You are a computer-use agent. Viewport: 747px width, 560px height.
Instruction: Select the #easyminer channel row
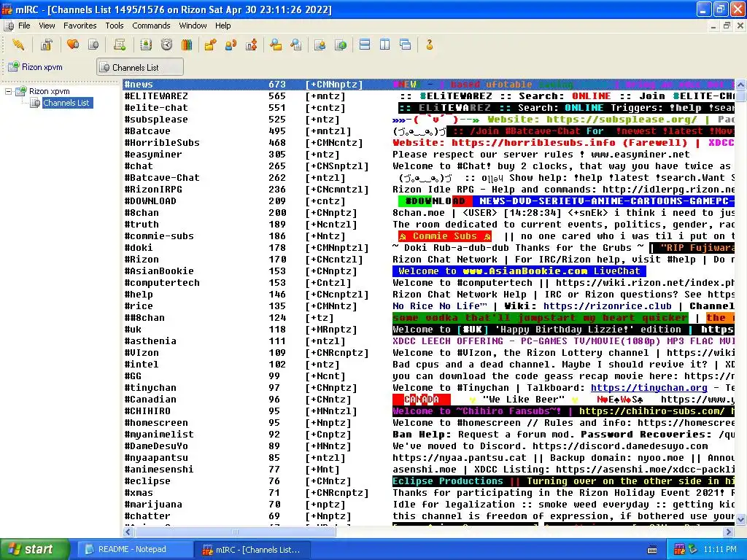[x=428, y=155]
